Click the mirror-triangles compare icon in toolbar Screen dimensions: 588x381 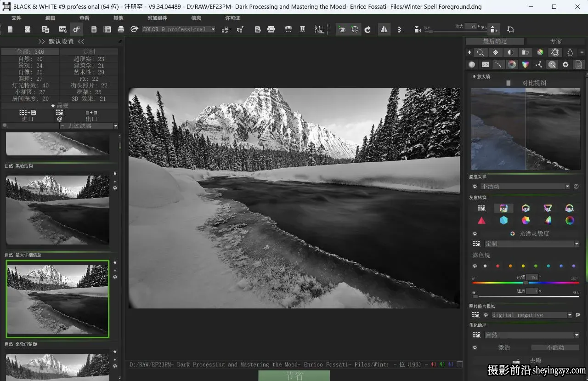point(384,29)
